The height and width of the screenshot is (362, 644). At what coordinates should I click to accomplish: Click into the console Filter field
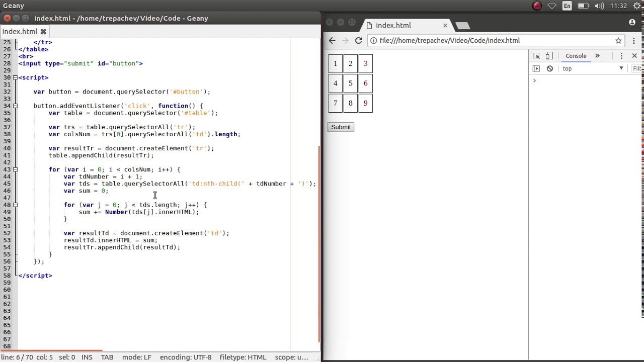(637, 69)
